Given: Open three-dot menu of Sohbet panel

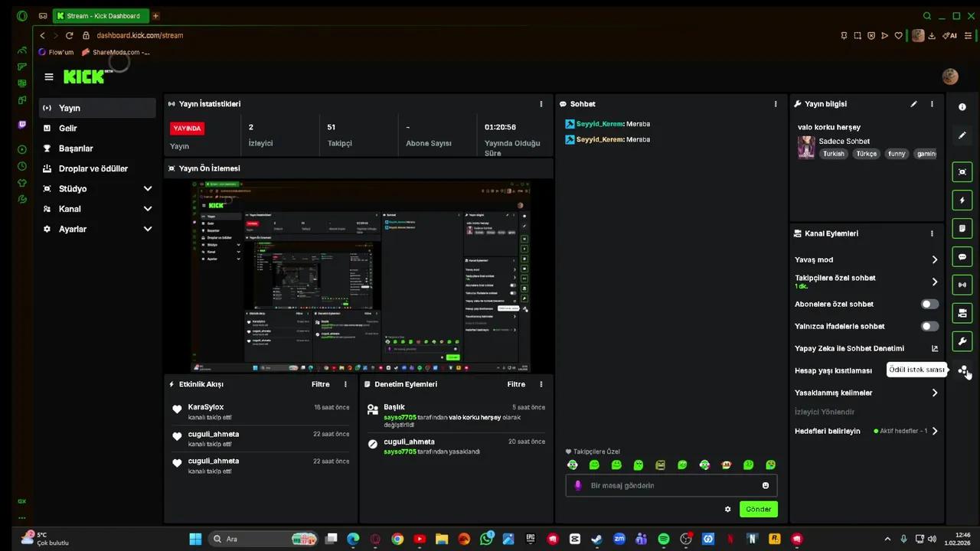Looking at the screenshot, I should (775, 104).
